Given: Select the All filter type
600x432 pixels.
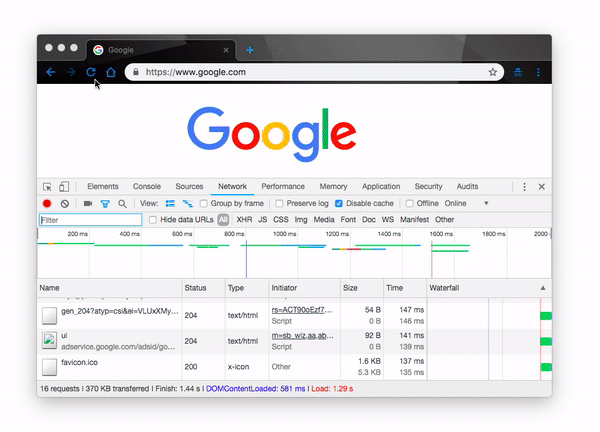Looking at the screenshot, I should coord(223,220).
